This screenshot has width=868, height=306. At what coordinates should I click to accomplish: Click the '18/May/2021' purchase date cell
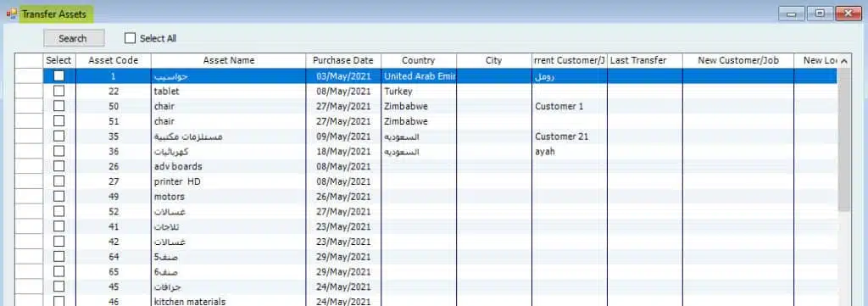(343, 151)
